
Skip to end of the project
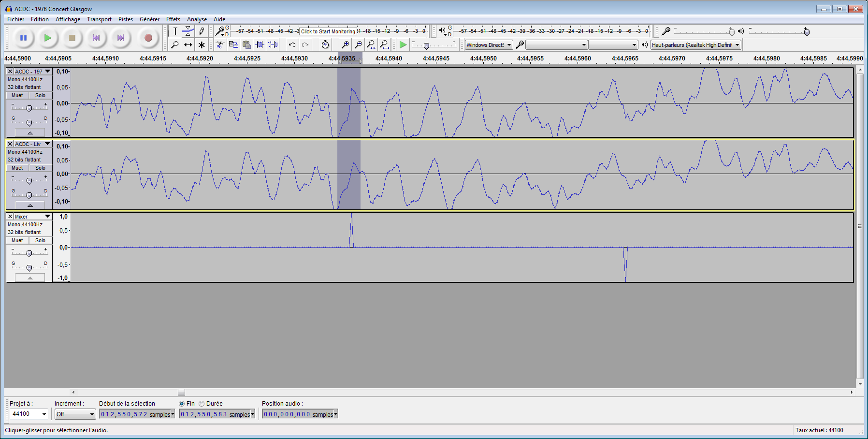tap(120, 38)
